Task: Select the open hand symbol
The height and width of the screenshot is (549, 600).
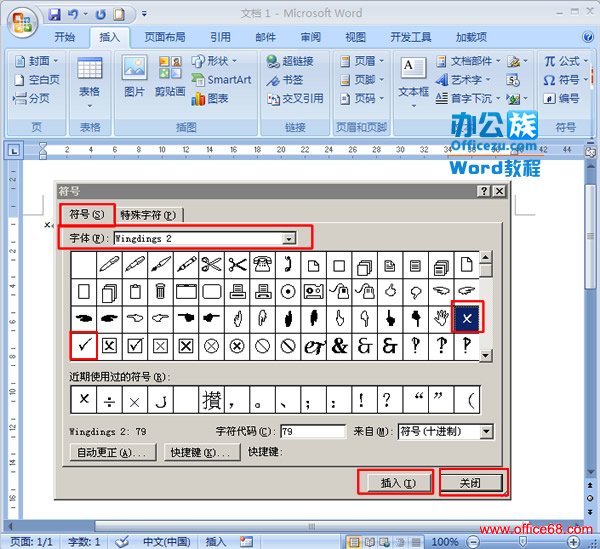Action: (x=441, y=318)
